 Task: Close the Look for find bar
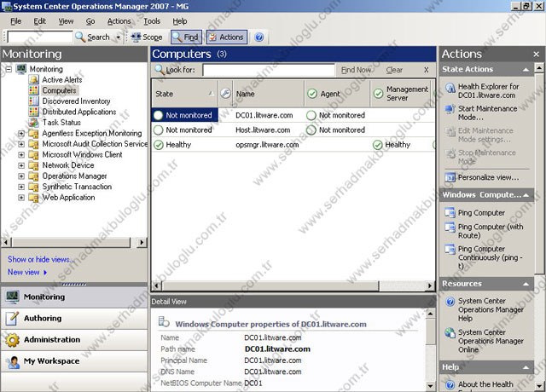coord(427,70)
